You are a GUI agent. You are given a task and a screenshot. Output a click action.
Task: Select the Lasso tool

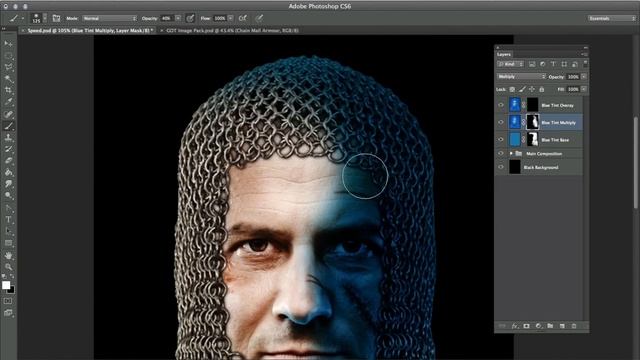point(8,67)
